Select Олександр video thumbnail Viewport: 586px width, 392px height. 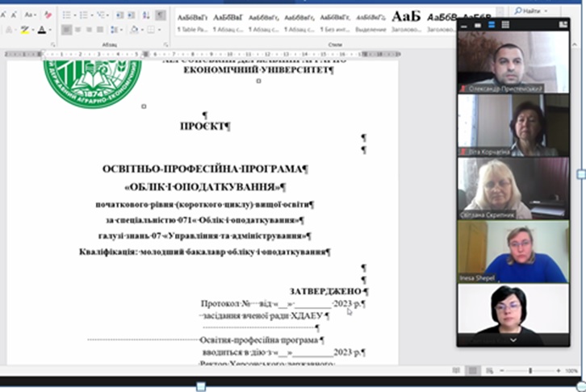coord(513,62)
